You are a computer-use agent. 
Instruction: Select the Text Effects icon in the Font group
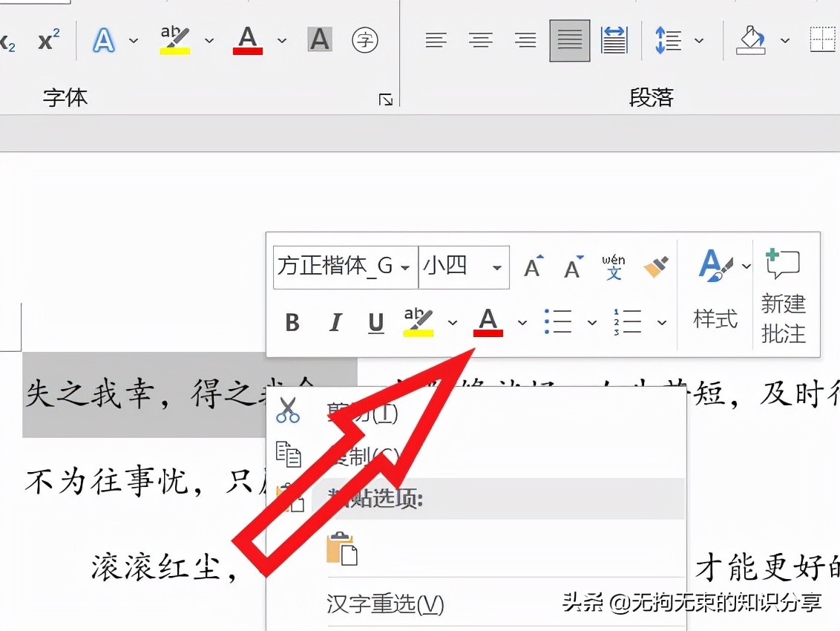click(x=104, y=41)
